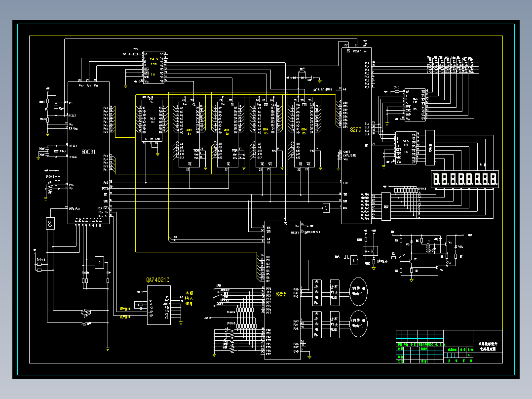Viewport: 532px width, 399px height.
Task: Select the first memory chip in the yellow bus area
Action: [x=190, y=134]
